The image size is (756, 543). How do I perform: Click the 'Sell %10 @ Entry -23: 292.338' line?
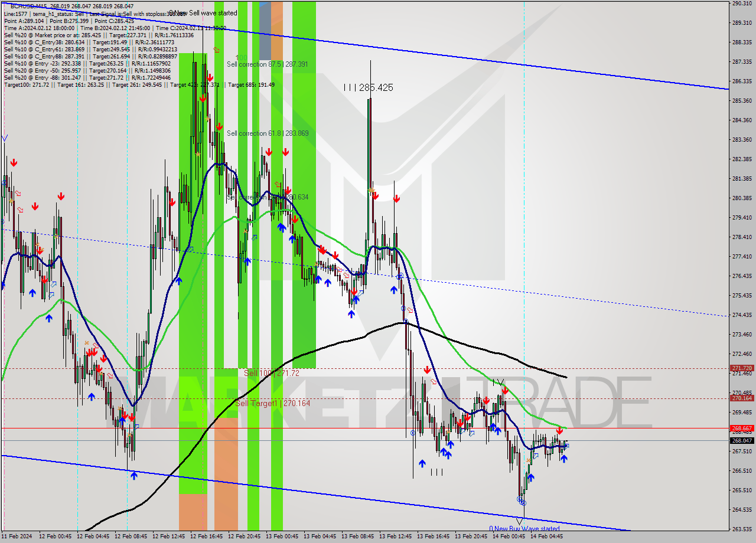pyautogui.click(x=87, y=63)
